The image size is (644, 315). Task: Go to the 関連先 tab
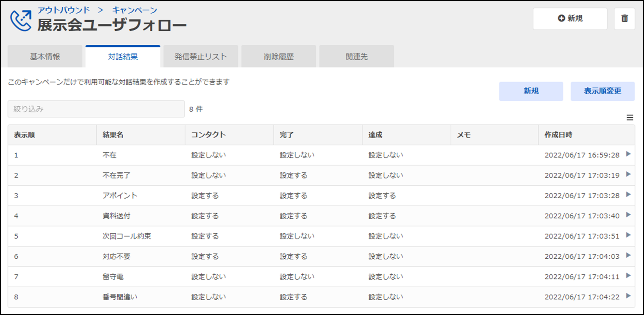356,57
